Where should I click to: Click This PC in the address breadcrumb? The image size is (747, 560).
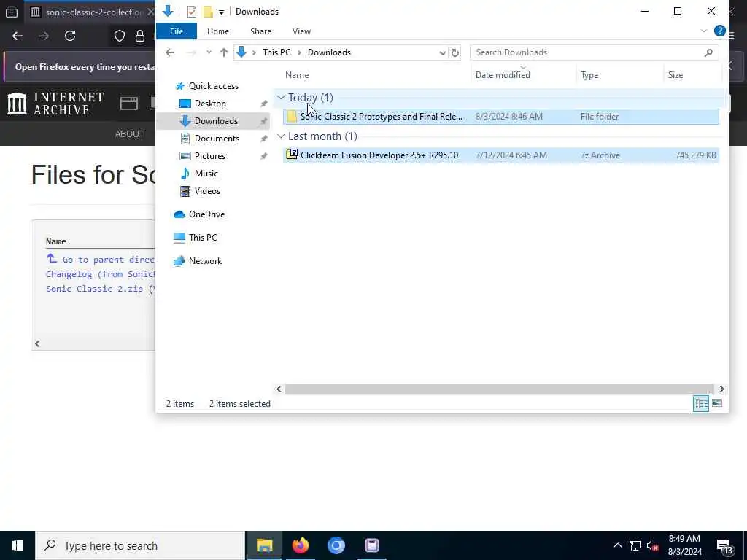pos(276,52)
